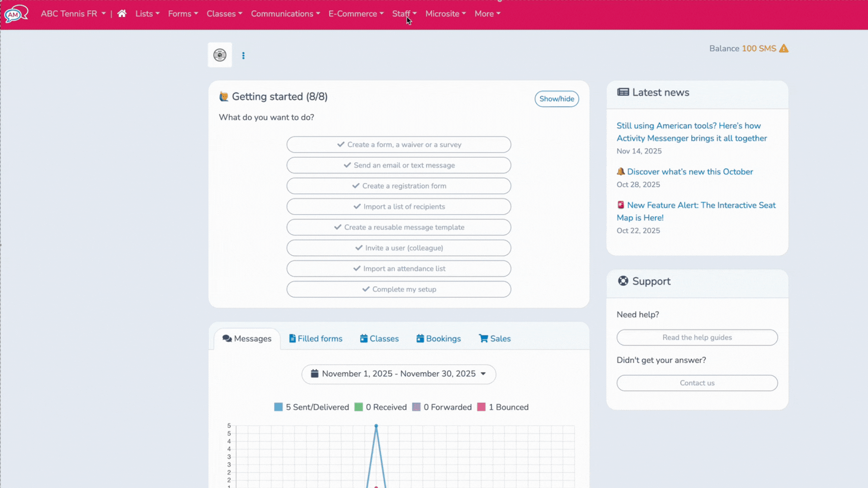Image resolution: width=868 pixels, height=488 pixels.
Task: Click the Read the help guides button
Action: coord(697,338)
